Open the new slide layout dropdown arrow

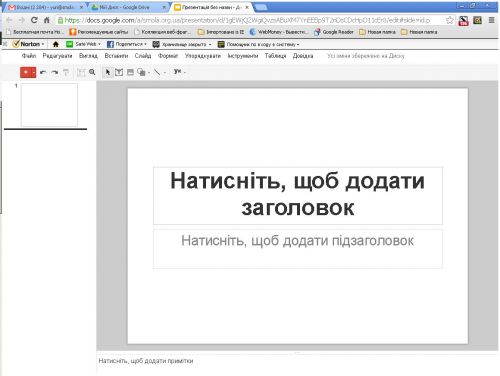(x=34, y=72)
